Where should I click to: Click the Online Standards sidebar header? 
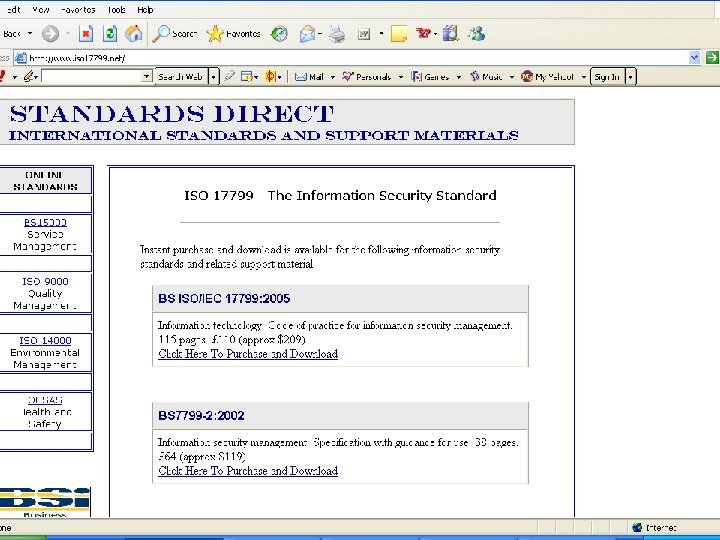coord(45,181)
